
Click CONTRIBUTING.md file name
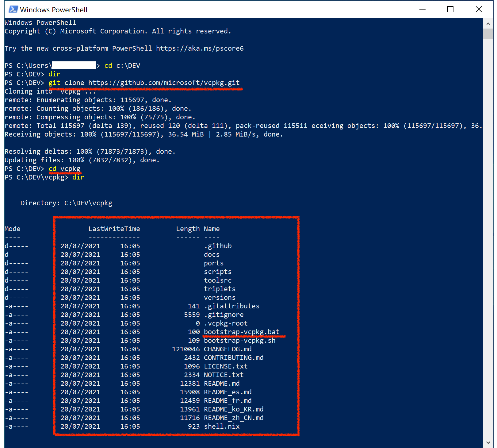[x=234, y=358]
